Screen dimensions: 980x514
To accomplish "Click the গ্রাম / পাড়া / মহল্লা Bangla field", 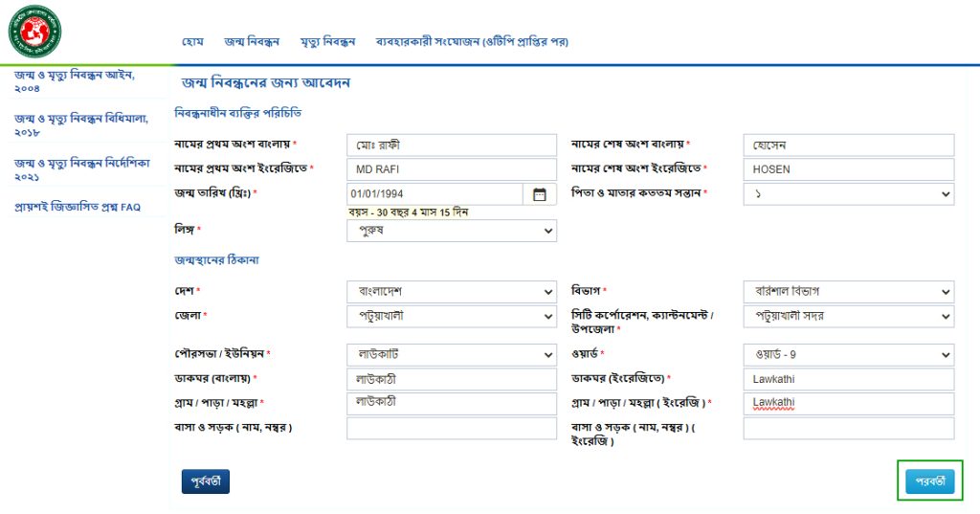I will pyautogui.click(x=452, y=403).
